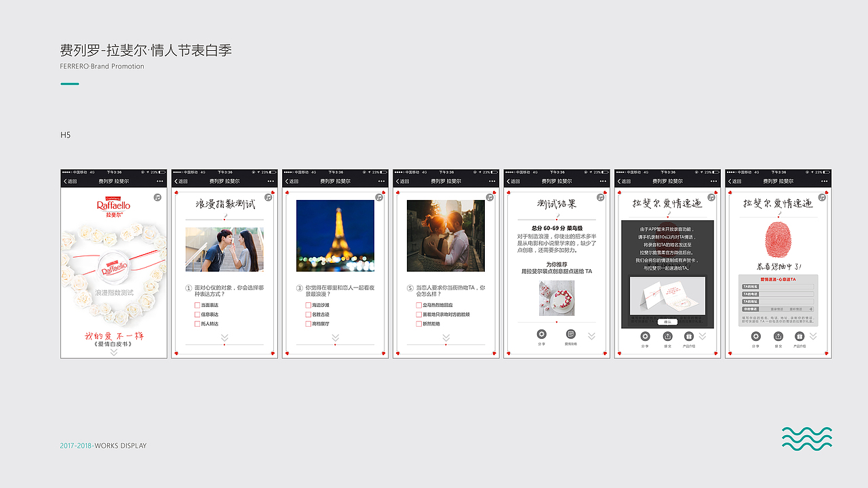This screenshot has width=868, height=488.
Task: Tap the down chevron below the 断然拒绝 option
Action: click(x=446, y=337)
